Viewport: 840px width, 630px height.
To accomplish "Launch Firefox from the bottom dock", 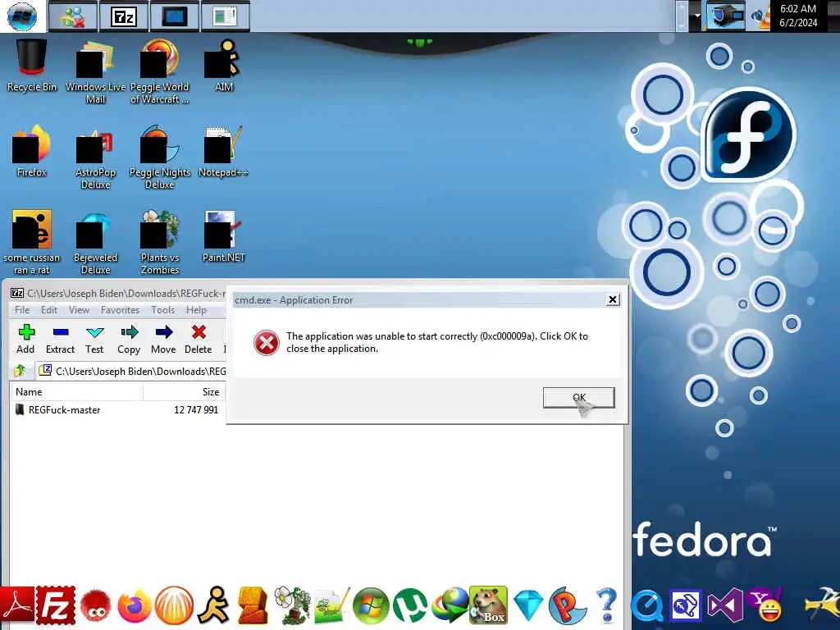I will pyautogui.click(x=134, y=606).
